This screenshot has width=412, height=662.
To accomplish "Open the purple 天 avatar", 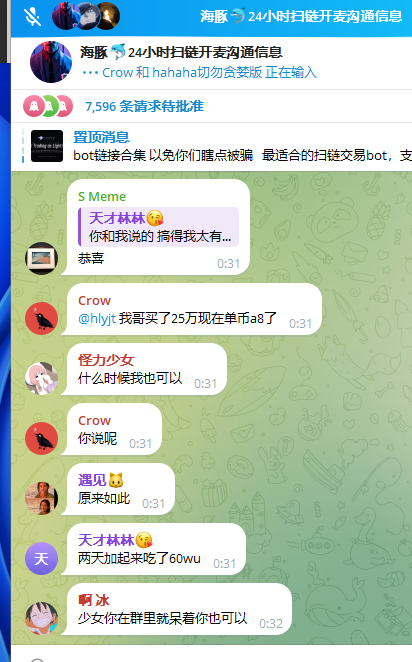I will point(41,558).
